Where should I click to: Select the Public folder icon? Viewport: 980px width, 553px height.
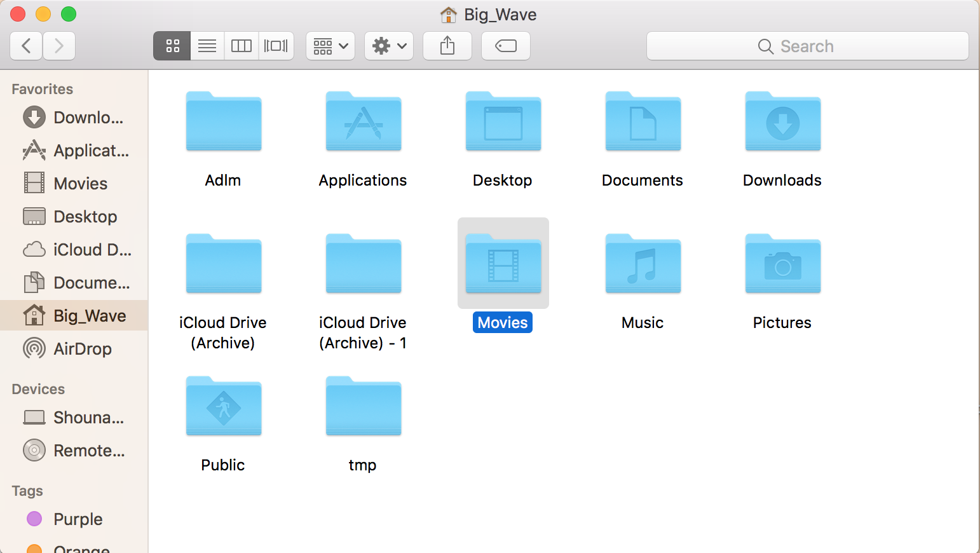point(224,406)
